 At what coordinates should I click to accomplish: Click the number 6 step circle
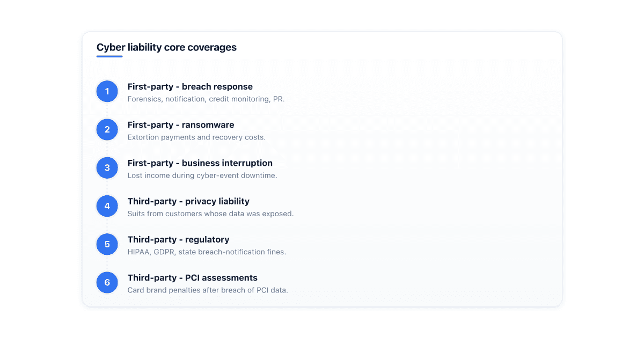click(x=107, y=283)
